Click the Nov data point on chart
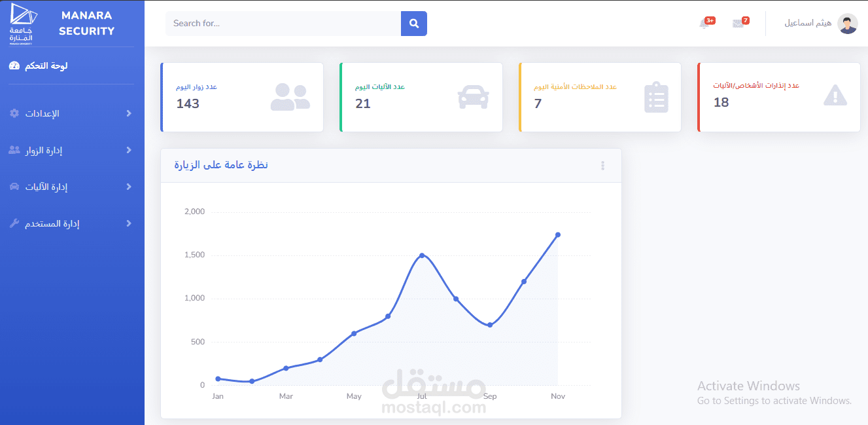The width and height of the screenshot is (868, 425). point(558,234)
